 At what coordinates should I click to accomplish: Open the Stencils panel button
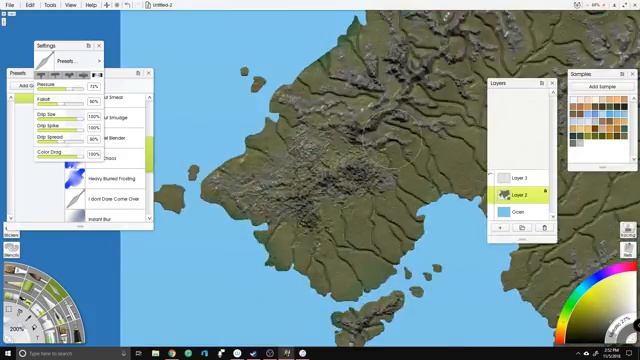11,250
